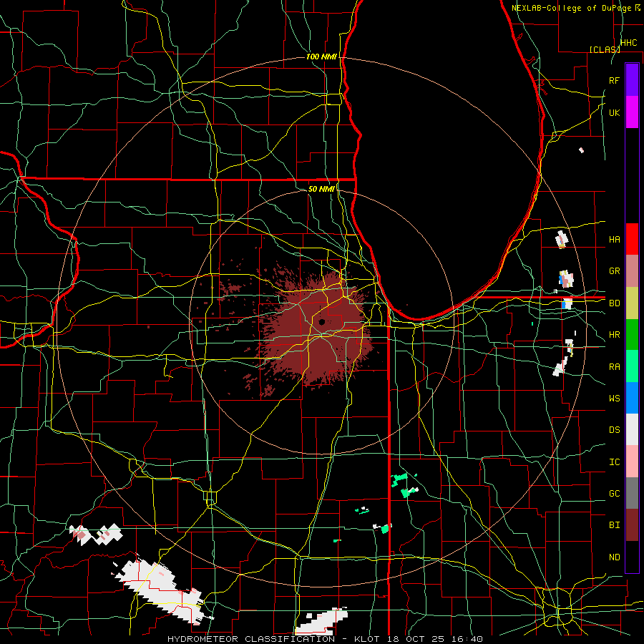Click the 'RF' legend label
644x644 pixels.
[614, 80]
